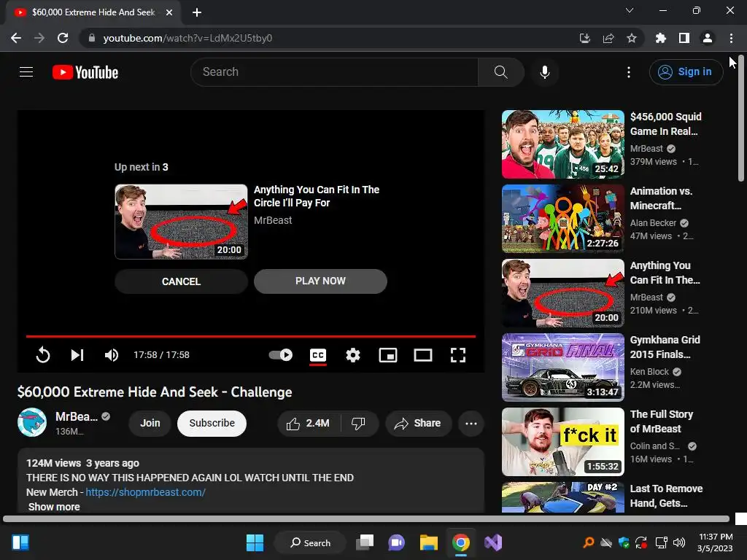747x560 pixels.
Task: Close the Extreme Hide And Seek tab
Action: (169, 12)
